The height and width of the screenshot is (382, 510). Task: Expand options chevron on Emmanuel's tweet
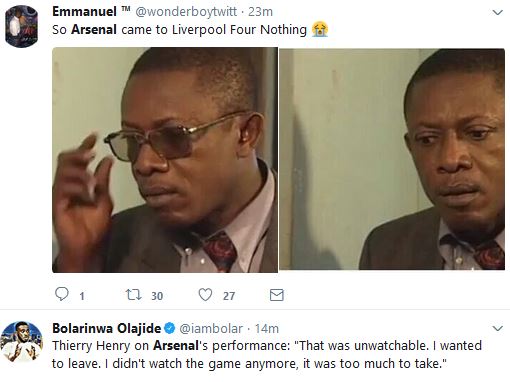click(497, 13)
